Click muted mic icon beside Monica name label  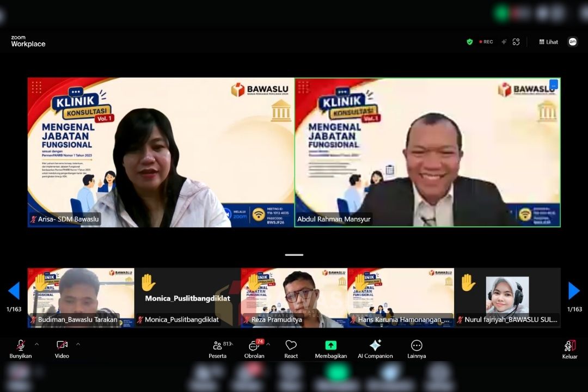140,320
